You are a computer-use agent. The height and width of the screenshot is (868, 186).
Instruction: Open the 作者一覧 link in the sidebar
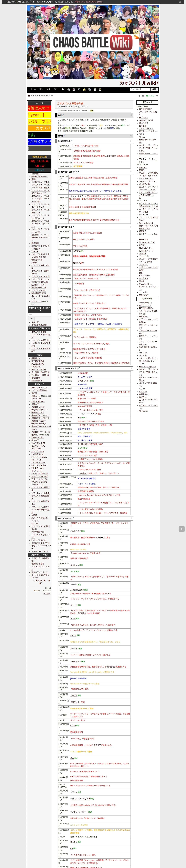35,322
